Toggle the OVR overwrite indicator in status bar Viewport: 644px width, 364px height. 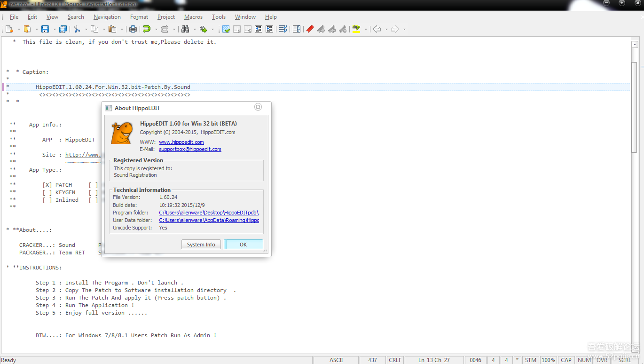click(x=602, y=360)
